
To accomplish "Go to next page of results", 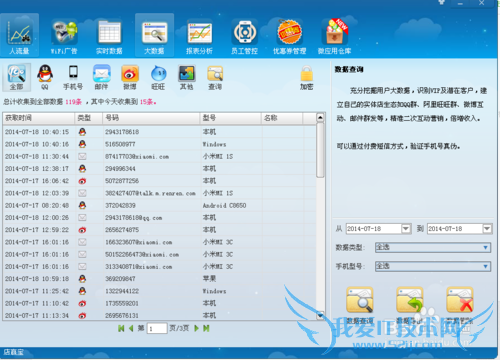I will pos(196,328).
